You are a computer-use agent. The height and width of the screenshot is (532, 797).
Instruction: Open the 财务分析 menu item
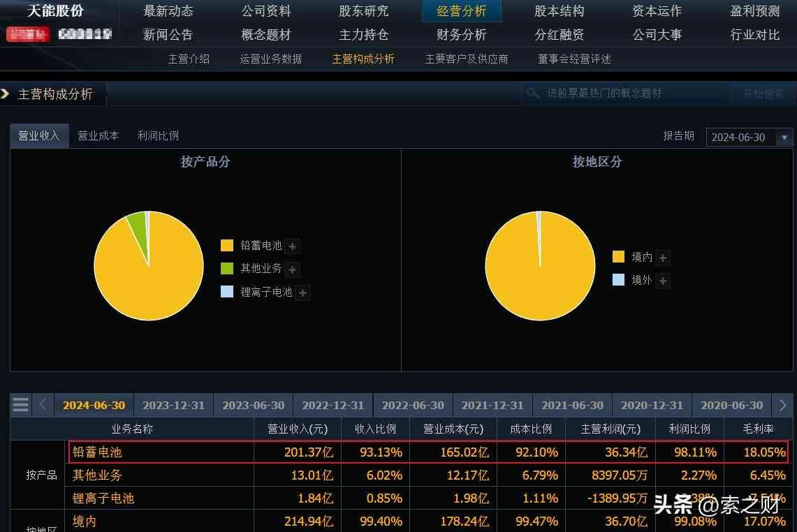point(461,35)
